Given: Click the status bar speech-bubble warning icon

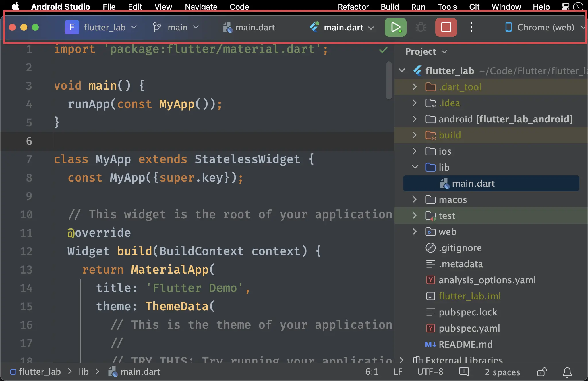Looking at the screenshot, I should pos(464,372).
